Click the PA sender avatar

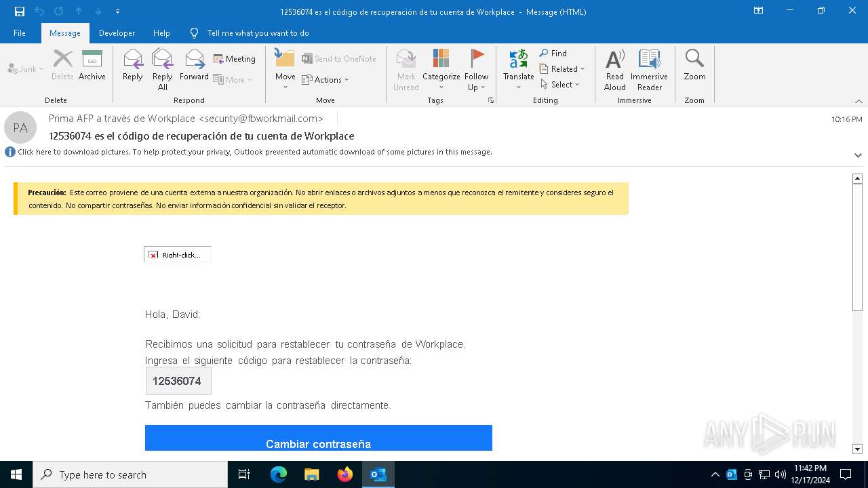(20, 127)
